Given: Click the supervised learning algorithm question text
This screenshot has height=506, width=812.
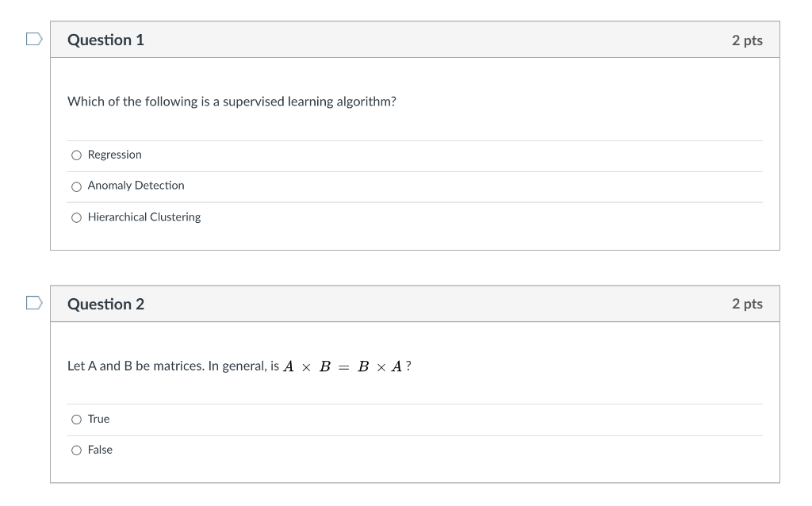Looking at the screenshot, I should coord(232,102).
